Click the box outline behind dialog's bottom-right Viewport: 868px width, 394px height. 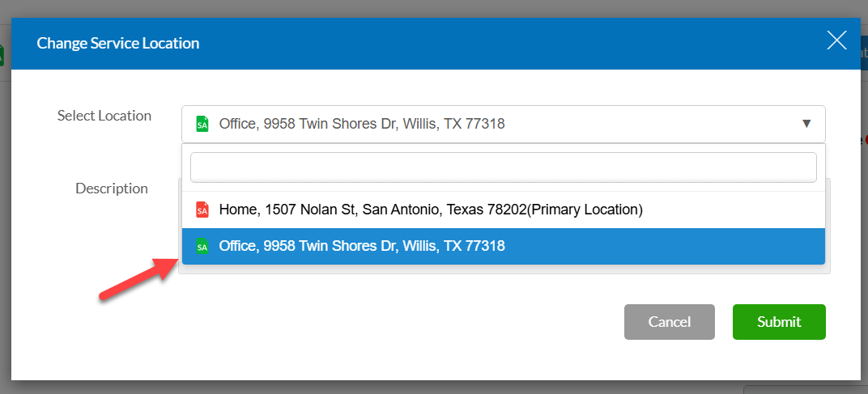(802, 388)
